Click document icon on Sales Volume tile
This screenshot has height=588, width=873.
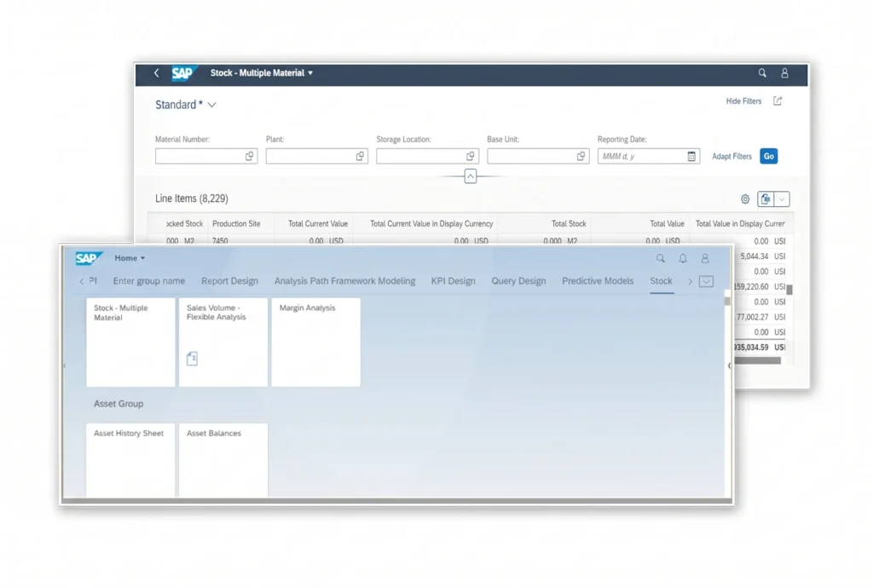192,358
